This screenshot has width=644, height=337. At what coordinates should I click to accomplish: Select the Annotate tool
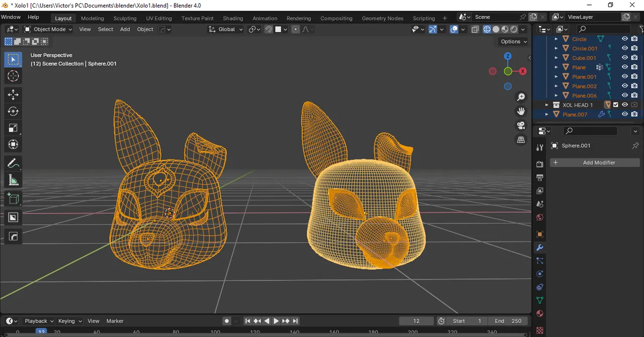[13, 163]
